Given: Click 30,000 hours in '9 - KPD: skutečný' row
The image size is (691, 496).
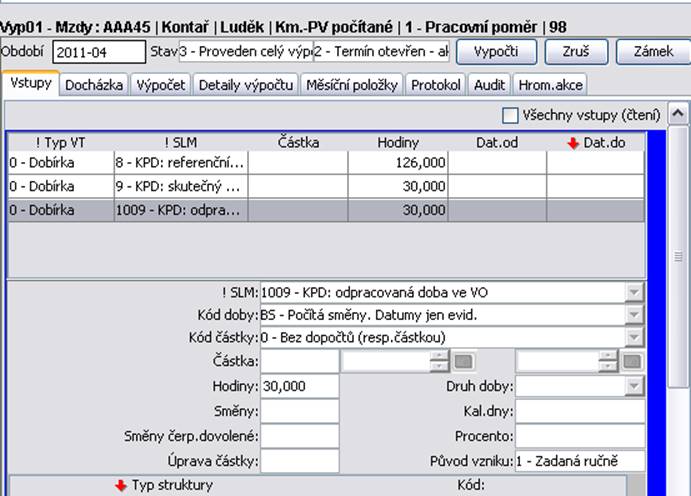Looking at the screenshot, I should (398, 187).
